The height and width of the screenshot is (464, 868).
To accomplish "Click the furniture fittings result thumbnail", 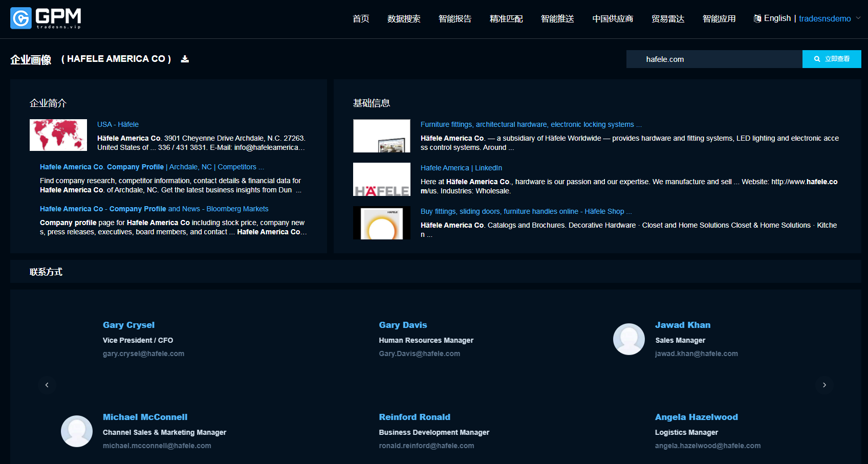I will (382, 136).
